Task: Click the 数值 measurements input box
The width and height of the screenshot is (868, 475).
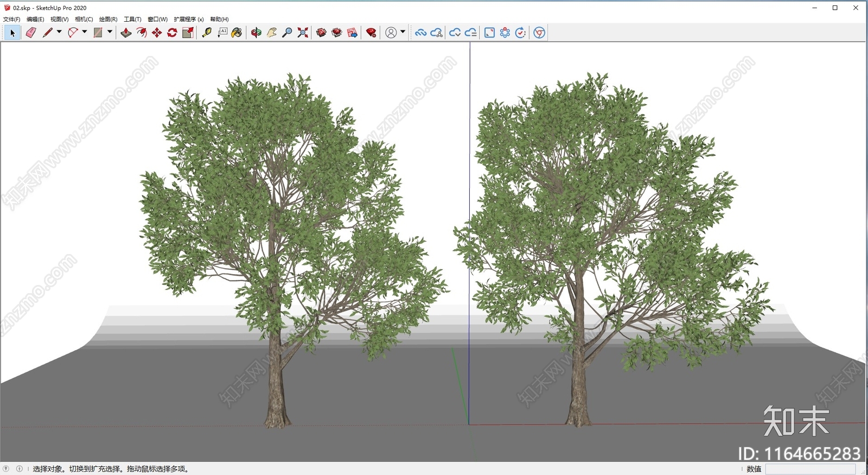Action: (x=810, y=469)
